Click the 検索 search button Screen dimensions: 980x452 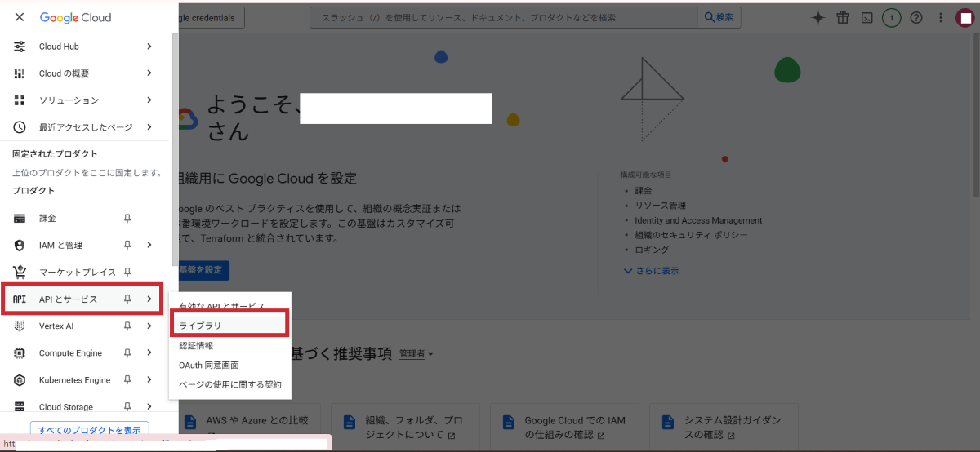pyautogui.click(x=719, y=18)
